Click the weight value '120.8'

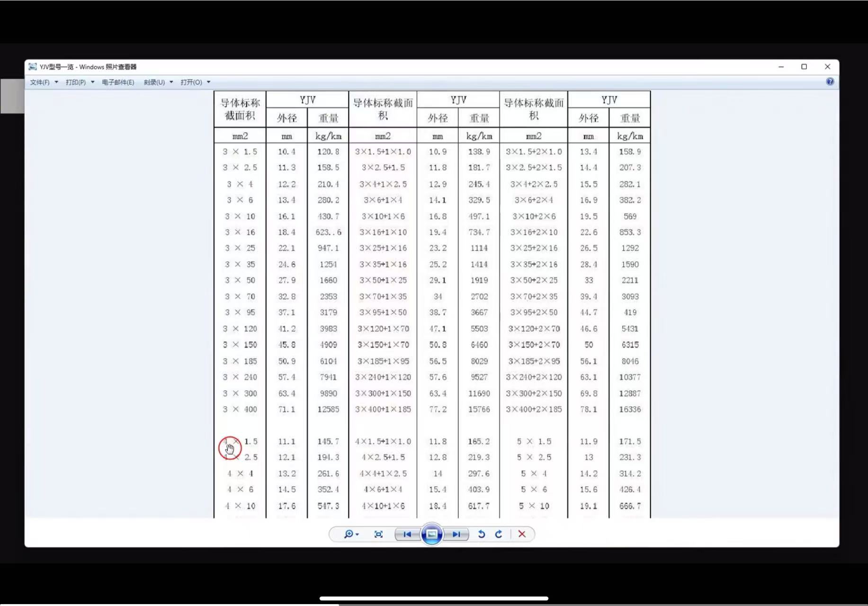pos(328,151)
